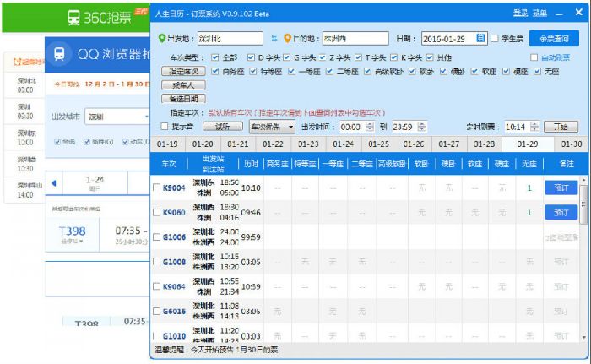Image resolution: width=591 pixels, height=364 pixels.
Task: Toggle the 学生票 checkbox
Action: [x=495, y=39]
